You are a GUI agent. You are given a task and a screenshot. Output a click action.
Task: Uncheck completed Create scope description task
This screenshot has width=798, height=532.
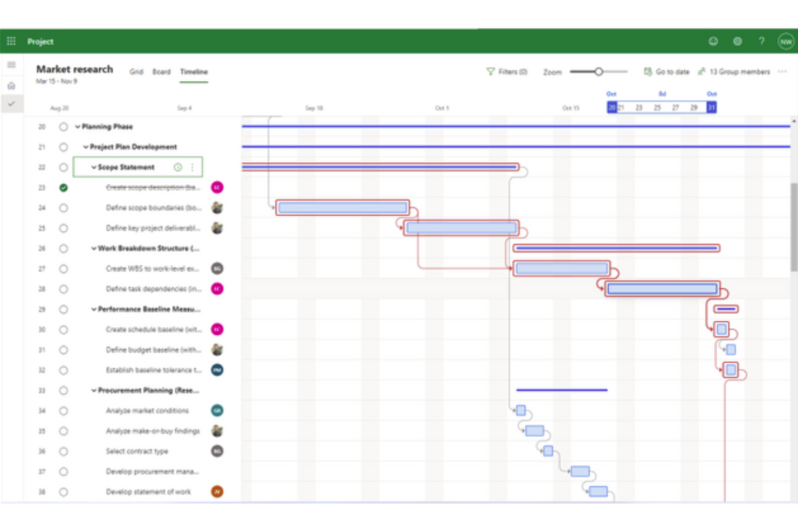tap(64, 188)
